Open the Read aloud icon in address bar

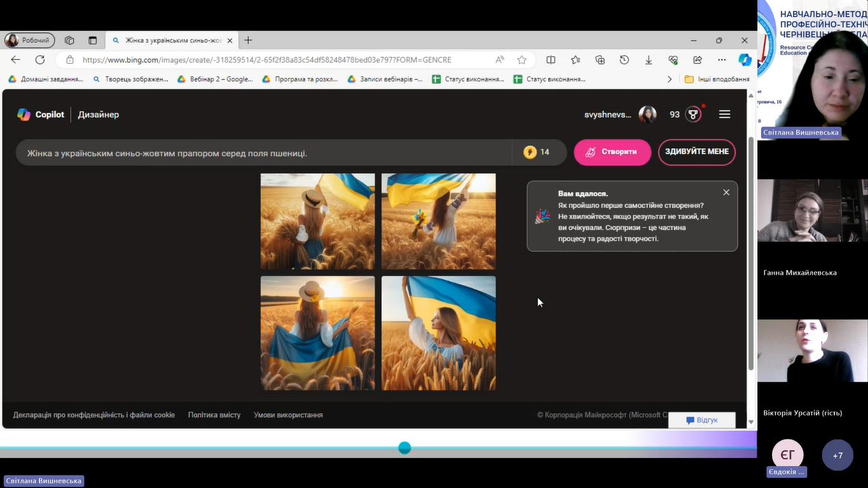pyautogui.click(x=500, y=60)
